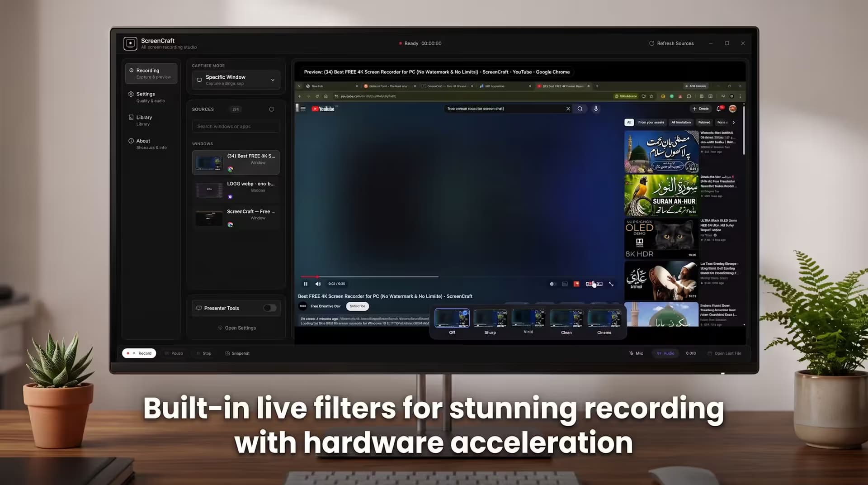Apply the Clean filter preset
The width and height of the screenshot is (868, 485).
pyautogui.click(x=566, y=322)
